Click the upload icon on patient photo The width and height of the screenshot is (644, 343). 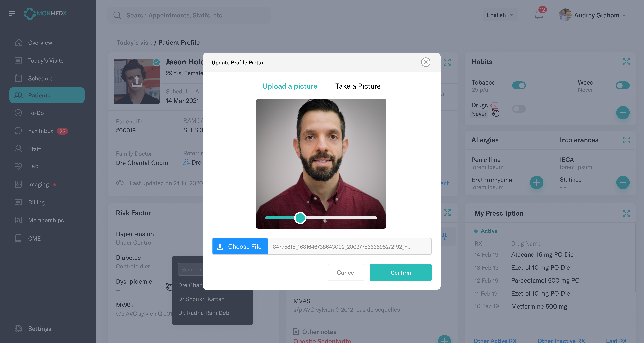pos(137,82)
